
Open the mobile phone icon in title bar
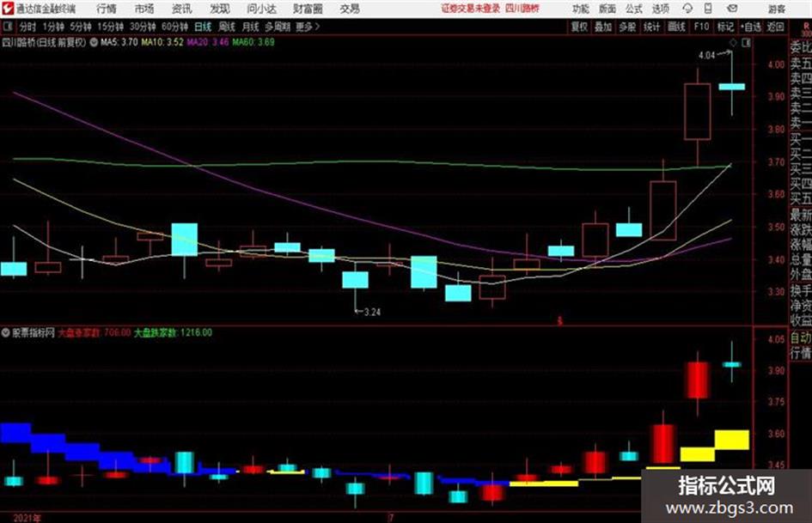708,9
